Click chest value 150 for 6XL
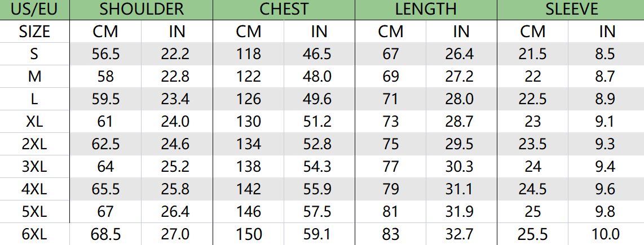 coord(249,234)
